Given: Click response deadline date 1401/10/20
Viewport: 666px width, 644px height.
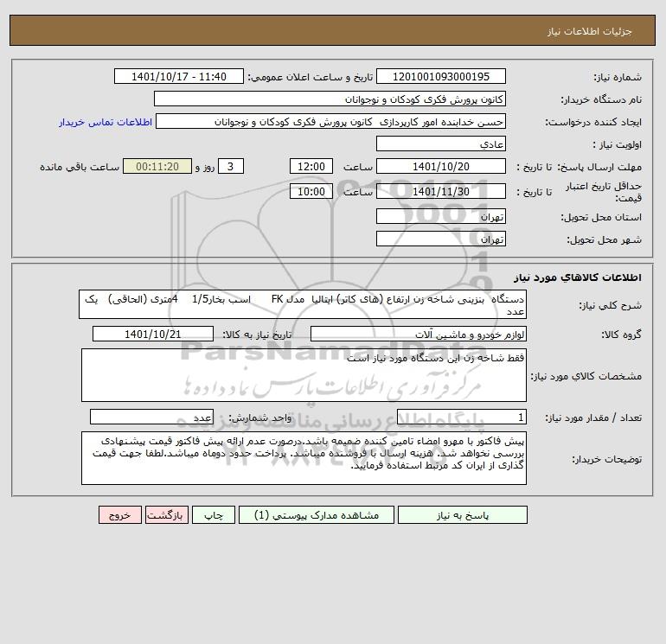Looking at the screenshot, I should point(441,167).
